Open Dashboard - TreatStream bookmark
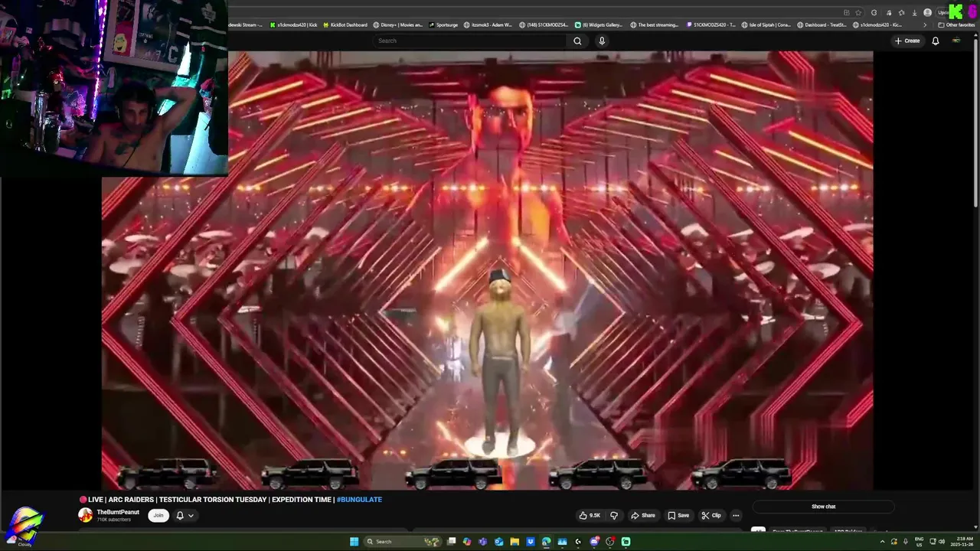Viewport: 980px width, 551px height. pos(822,24)
